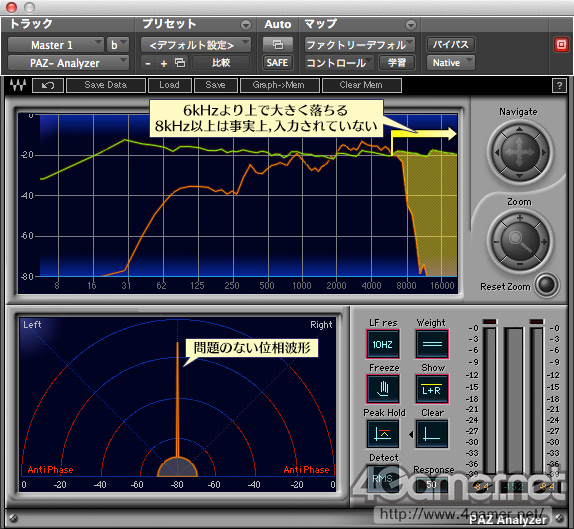Viewport: 574px width, 529px height.
Task: Open the insert slot b dropdown
Action: coord(118,45)
